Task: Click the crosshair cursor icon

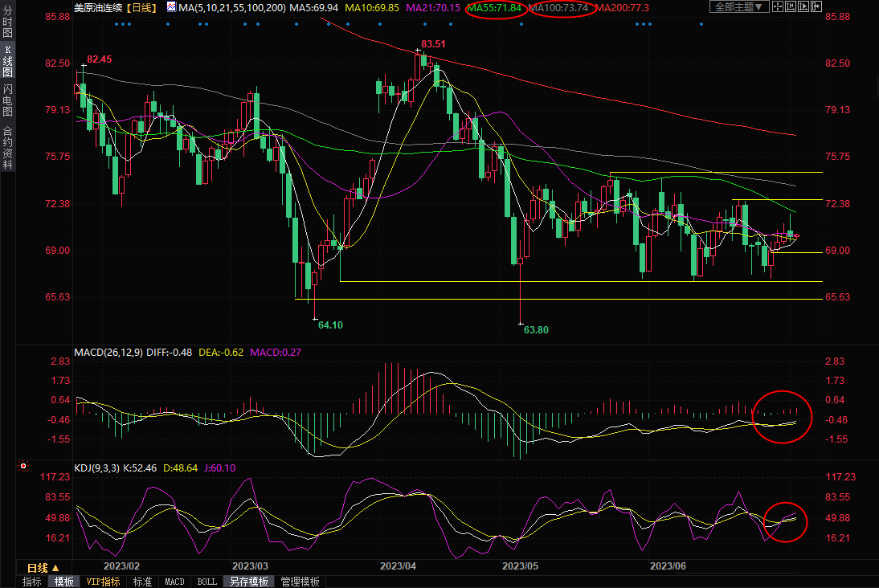Action: point(778,6)
